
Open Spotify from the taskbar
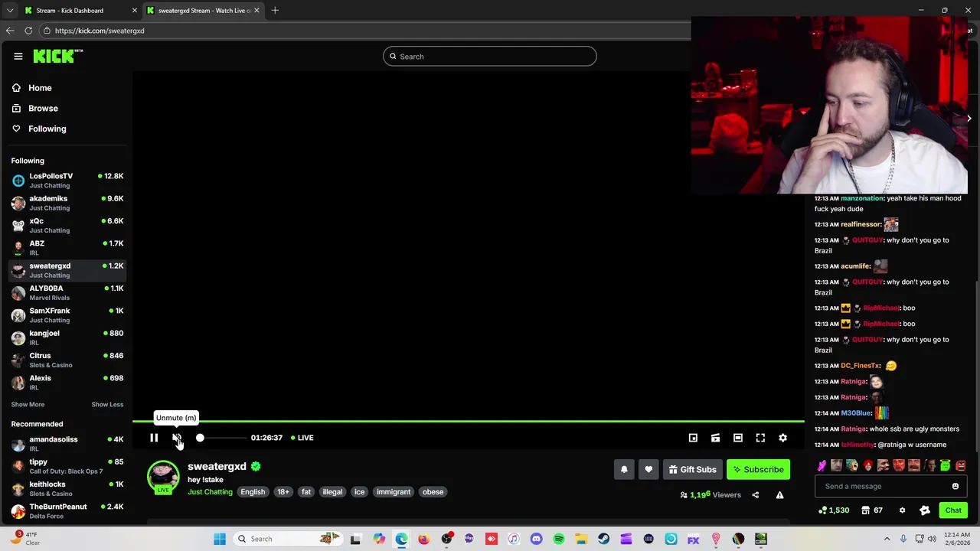pyautogui.click(x=559, y=540)
